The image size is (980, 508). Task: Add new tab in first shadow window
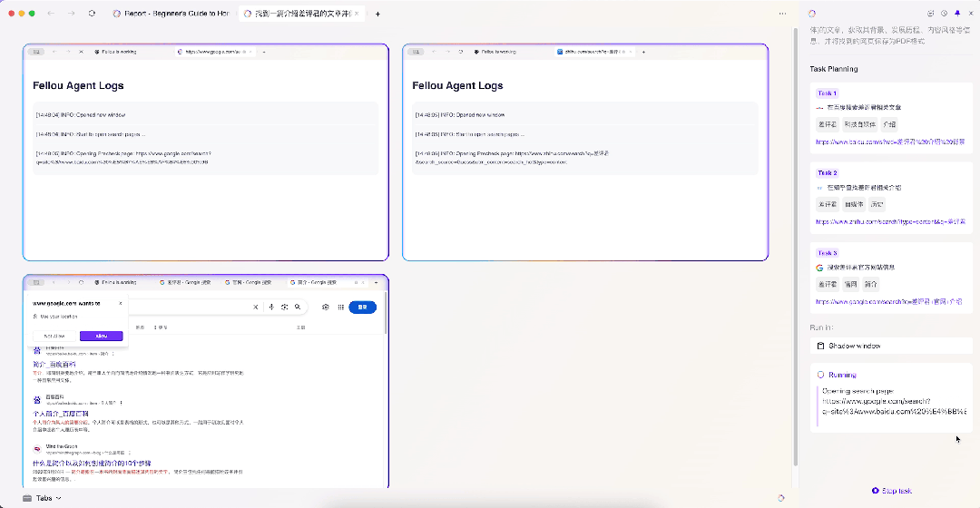click(264, 52)
